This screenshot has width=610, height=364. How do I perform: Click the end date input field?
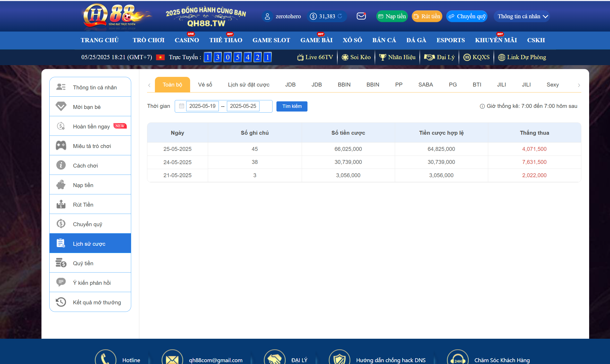(243, 106)
